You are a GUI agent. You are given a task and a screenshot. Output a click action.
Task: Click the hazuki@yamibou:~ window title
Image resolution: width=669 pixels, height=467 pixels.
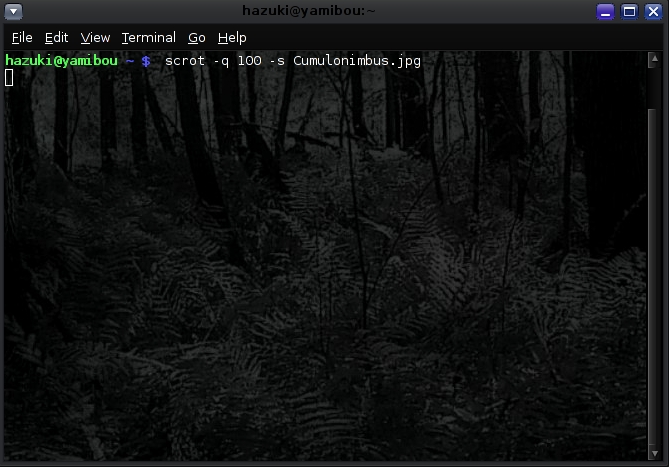coord(309,11)
